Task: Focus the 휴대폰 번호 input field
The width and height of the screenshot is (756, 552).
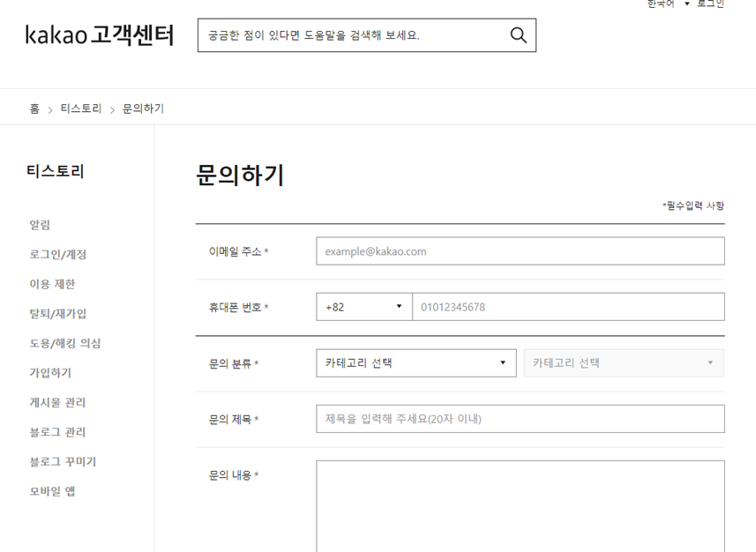Action: point(568,307)
